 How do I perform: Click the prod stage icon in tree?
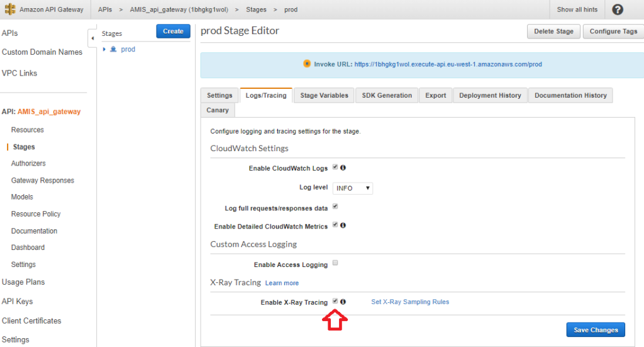point(113,49)
